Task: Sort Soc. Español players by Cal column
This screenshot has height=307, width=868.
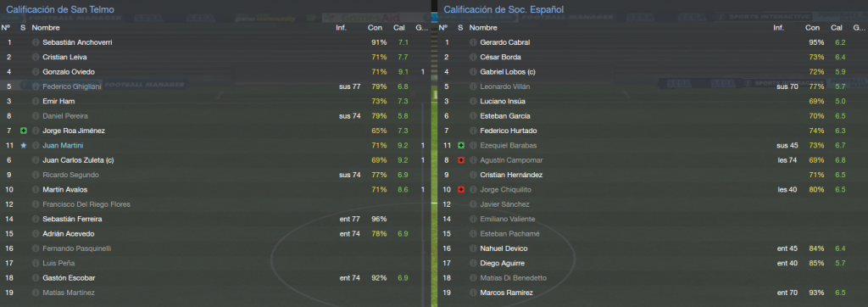Action: click(x=837, y=28)
